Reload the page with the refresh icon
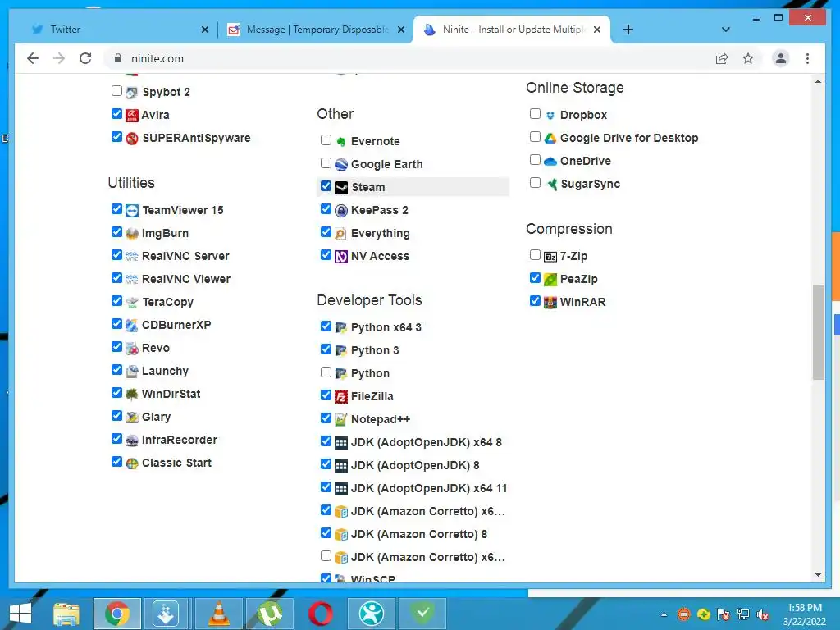The height and width of the screenshot is (630, 840). click(85, 58)
